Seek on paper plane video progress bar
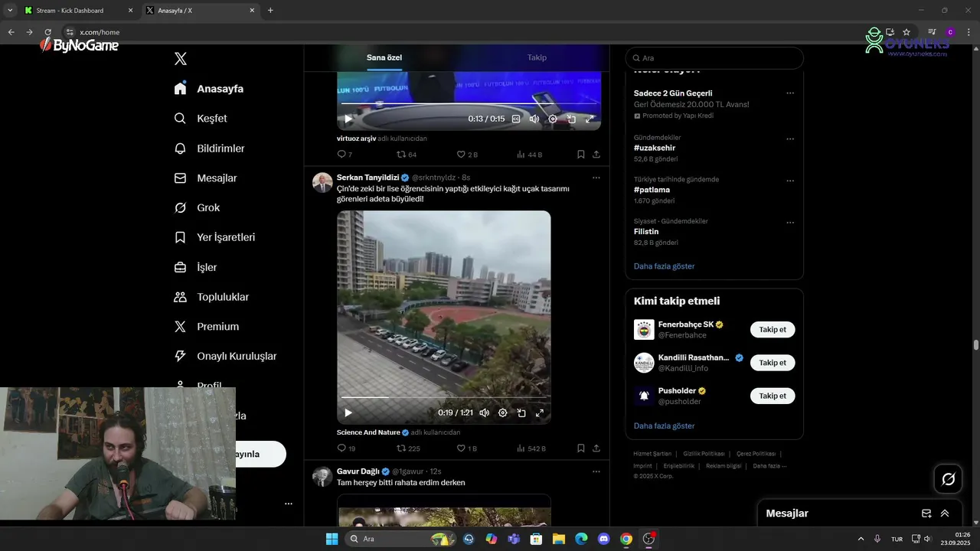Viewport: 980px width, 551px height. click(x=444, y=397)
